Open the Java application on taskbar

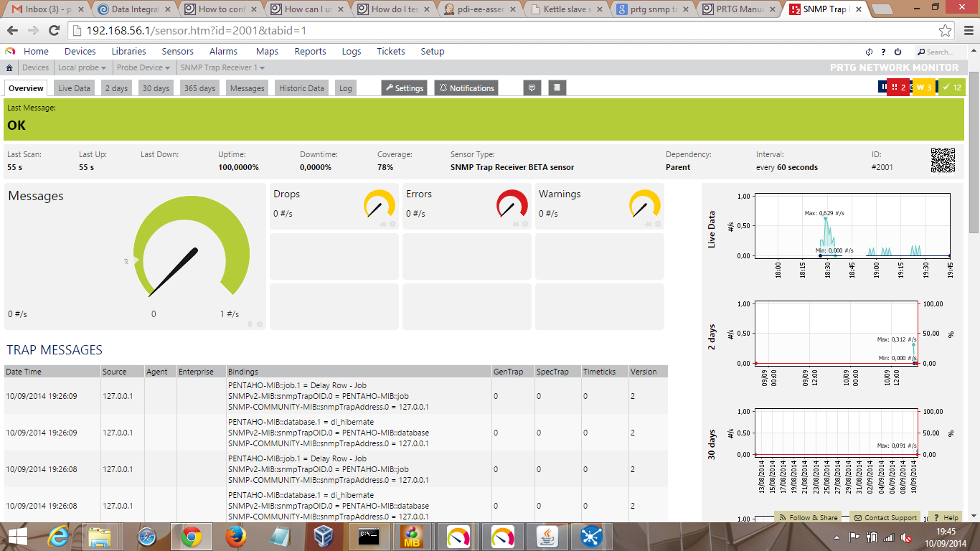pos(547,537)
